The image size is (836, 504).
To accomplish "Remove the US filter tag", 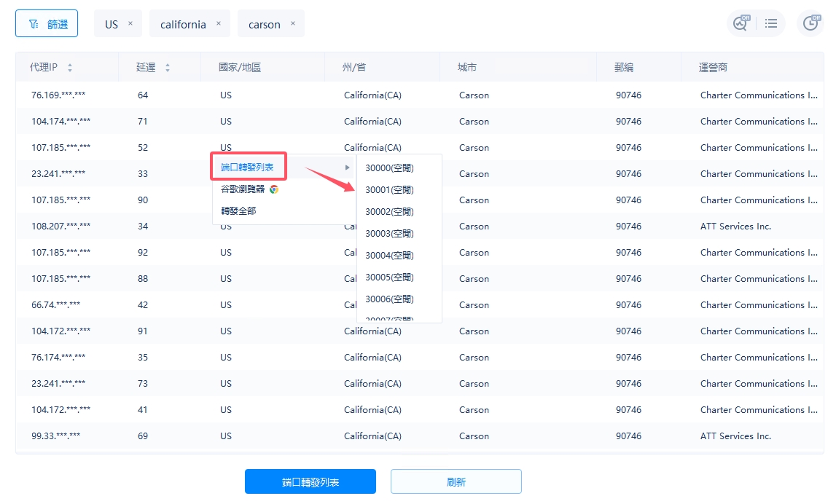I will tap(130, 23).
